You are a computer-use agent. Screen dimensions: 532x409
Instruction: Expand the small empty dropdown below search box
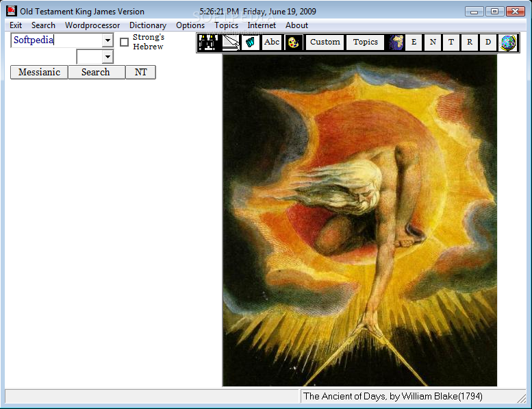coord(107,57)
